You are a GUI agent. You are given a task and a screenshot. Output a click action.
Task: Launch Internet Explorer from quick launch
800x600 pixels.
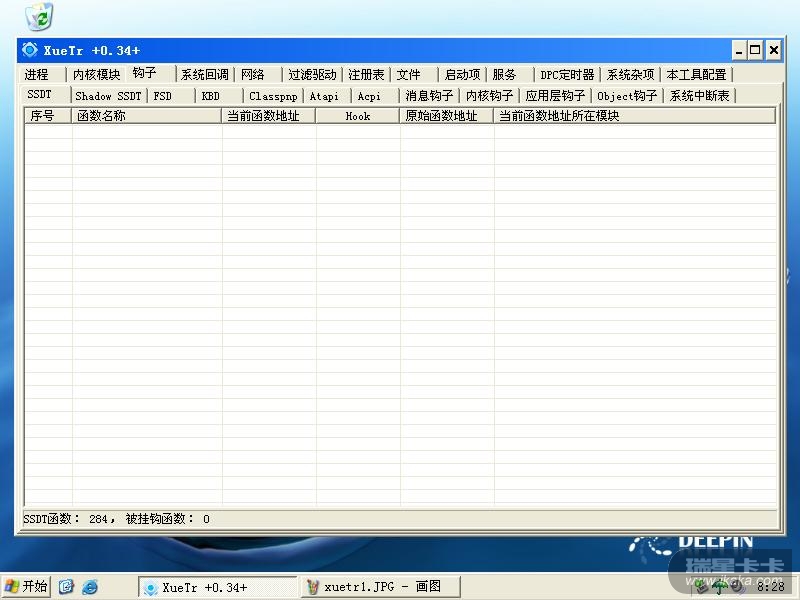pyautogui.click(x=90, y=587)
